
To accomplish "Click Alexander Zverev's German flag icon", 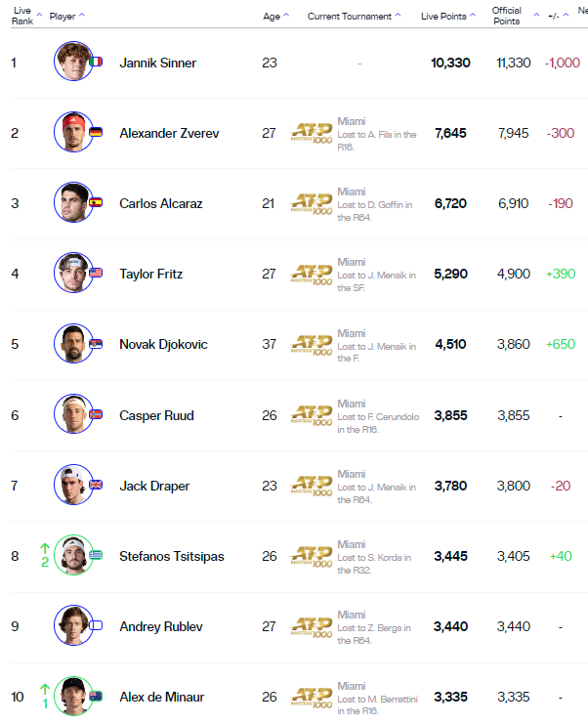I will (x=96, y=132).
